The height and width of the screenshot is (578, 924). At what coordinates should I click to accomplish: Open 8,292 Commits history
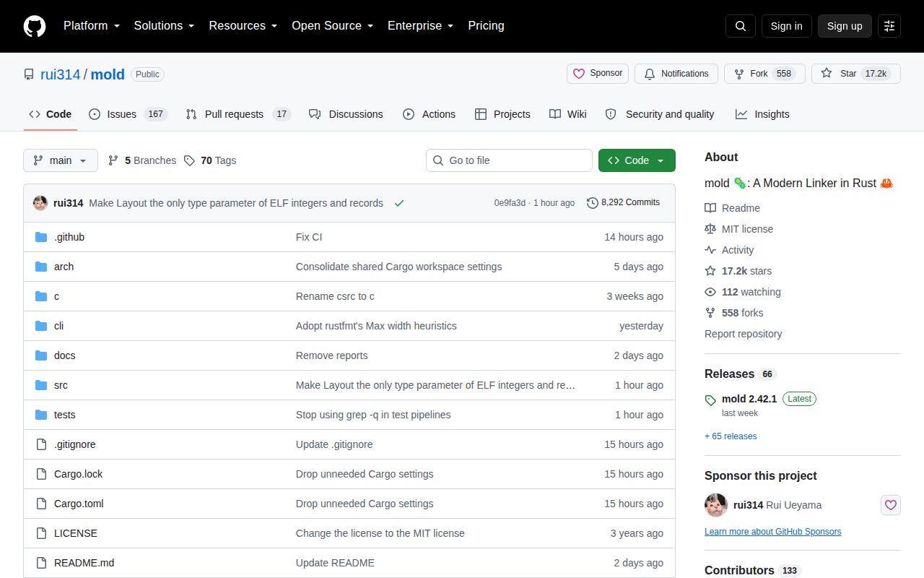(624, 203)
